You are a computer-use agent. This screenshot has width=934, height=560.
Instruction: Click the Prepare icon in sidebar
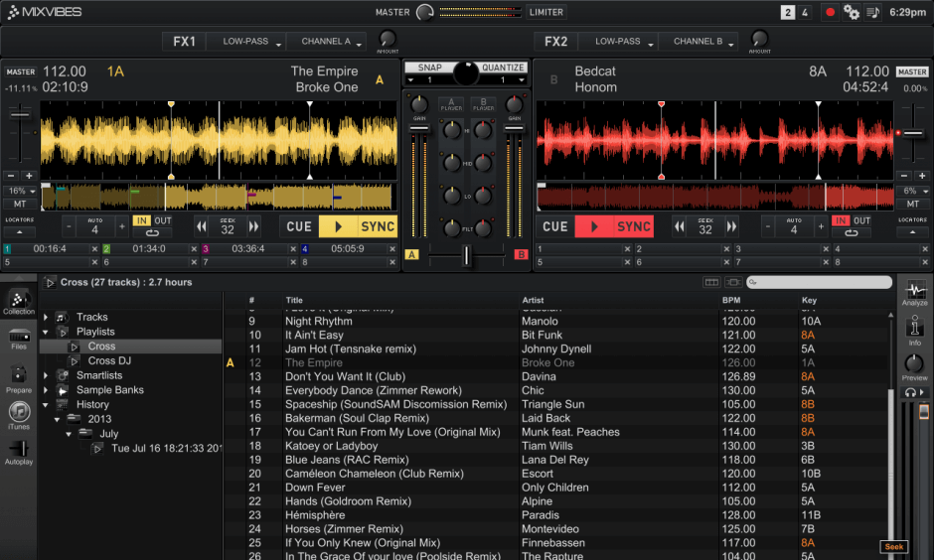click(18, 377)
